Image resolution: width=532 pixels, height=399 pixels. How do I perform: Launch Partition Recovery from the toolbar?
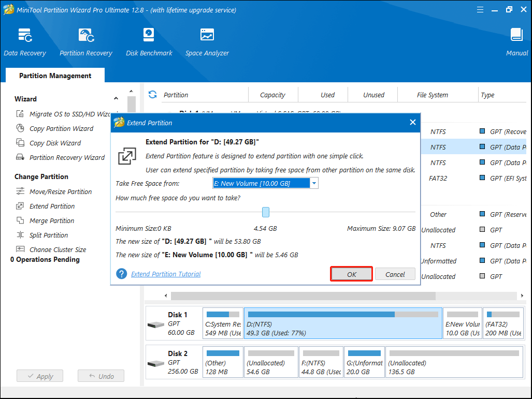point(86,42)
